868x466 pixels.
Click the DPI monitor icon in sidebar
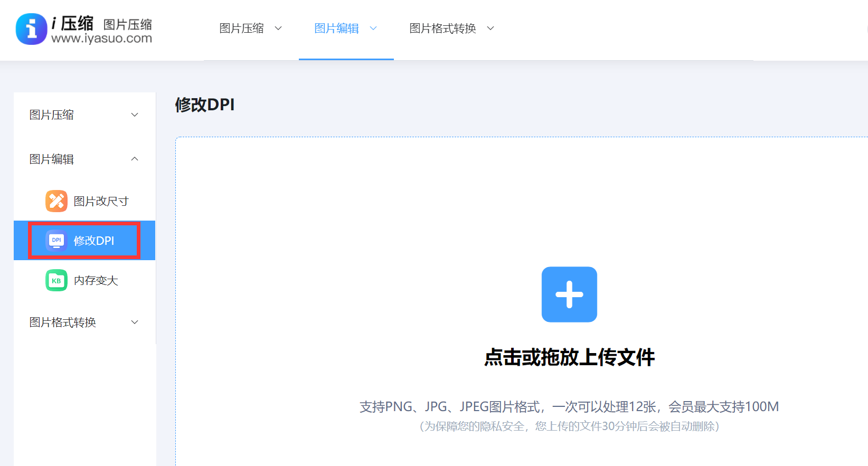point(56,241)
